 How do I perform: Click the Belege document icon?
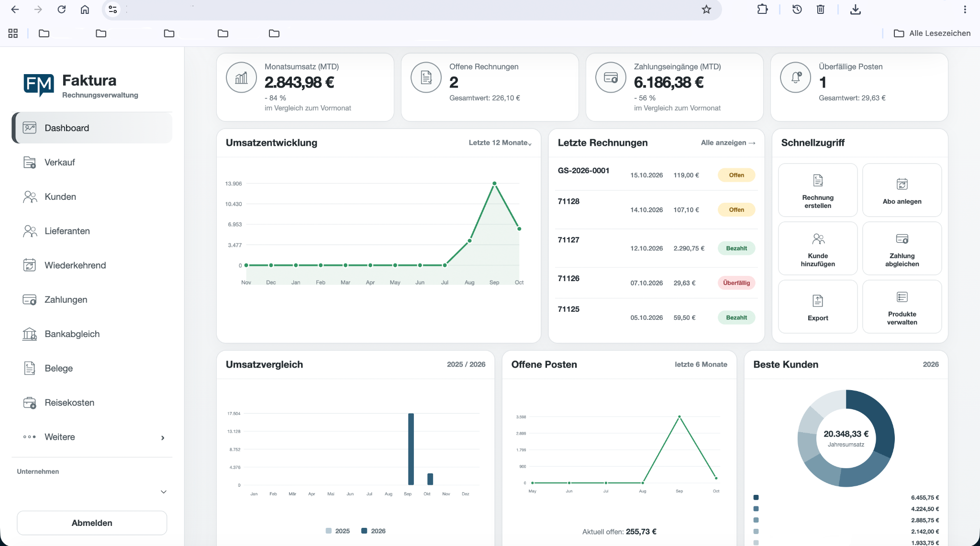coord(30,368)
